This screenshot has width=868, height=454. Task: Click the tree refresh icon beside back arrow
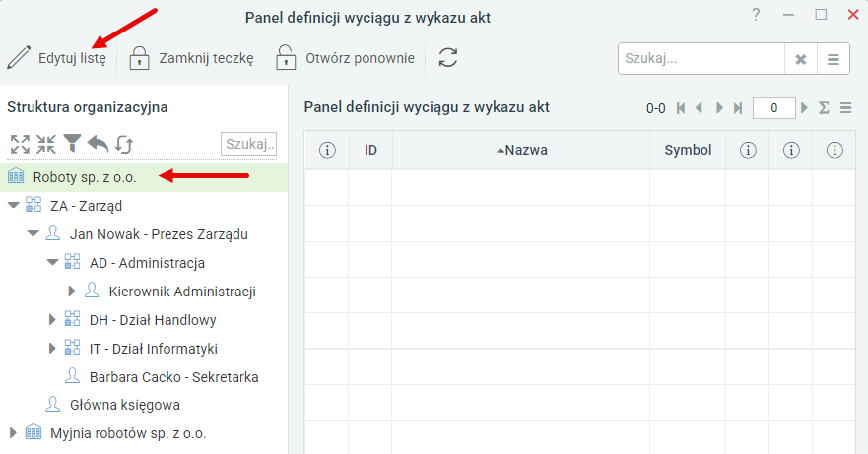(x=124, y=145)
